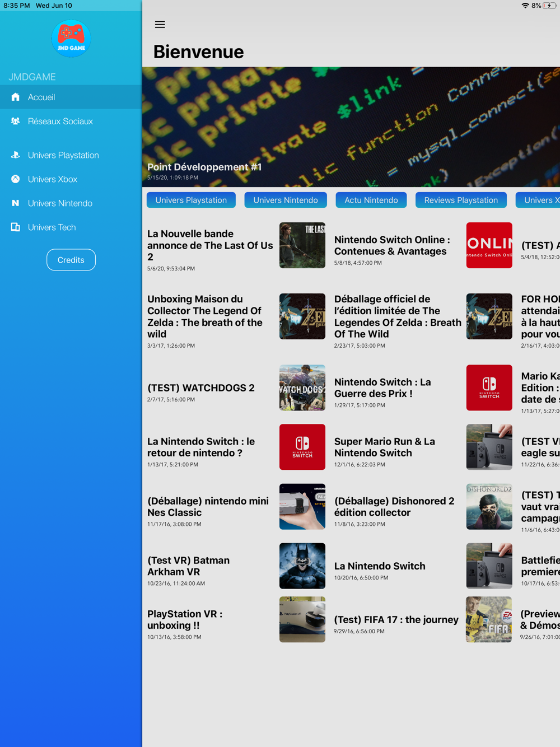
Task: Open the hamburger menu icon
Action: 160,25
